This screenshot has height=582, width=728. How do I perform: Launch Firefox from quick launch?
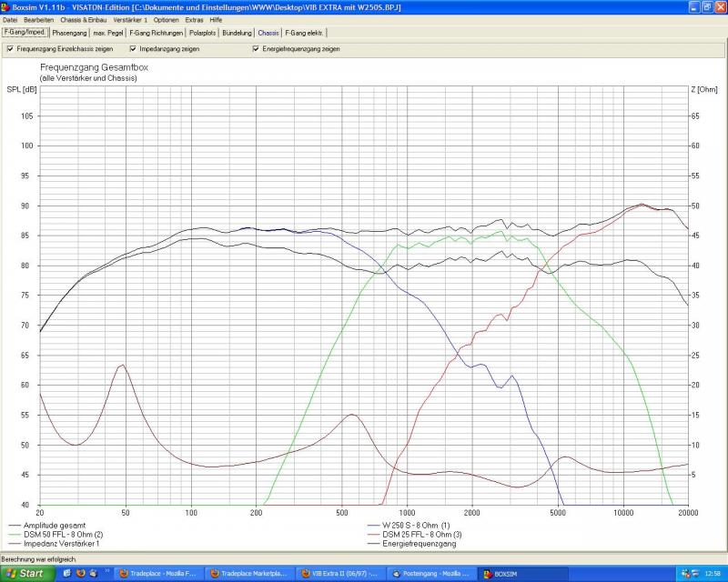tap(81, 574)
